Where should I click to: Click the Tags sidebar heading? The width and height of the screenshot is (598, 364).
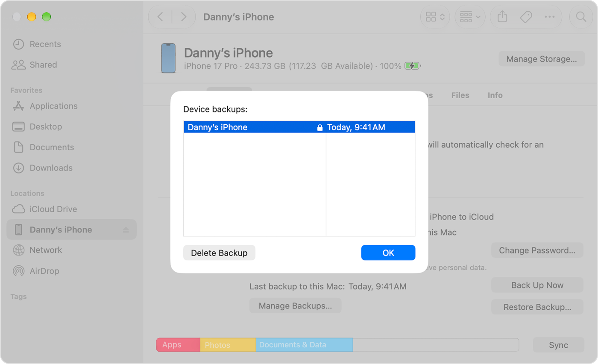(18, 296)
